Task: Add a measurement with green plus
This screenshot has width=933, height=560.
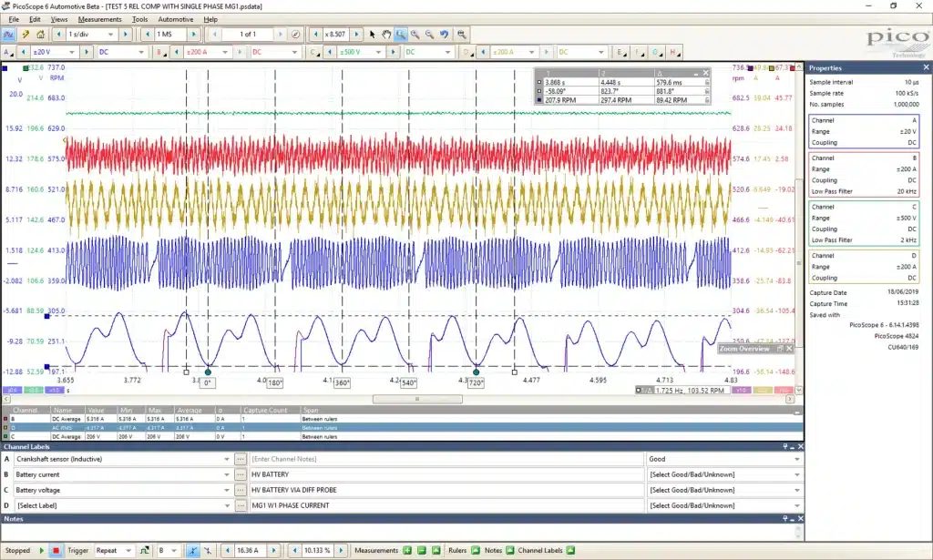Action: click(x=407, y=551)
